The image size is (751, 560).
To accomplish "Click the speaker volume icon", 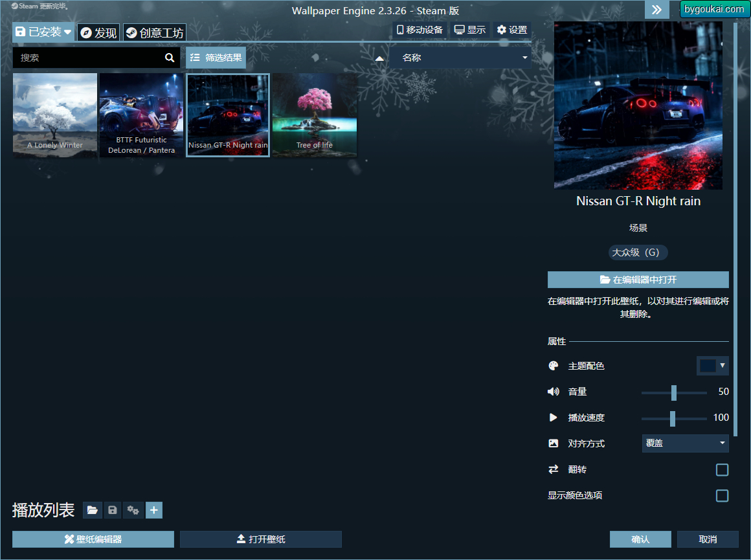I will [x=553, y=392].
